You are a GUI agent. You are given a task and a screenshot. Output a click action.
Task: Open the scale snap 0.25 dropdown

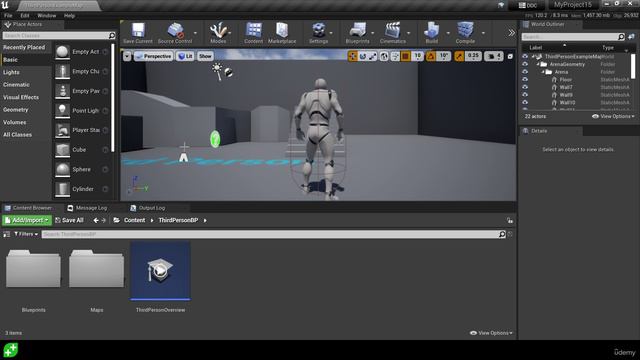click(473, 56)
